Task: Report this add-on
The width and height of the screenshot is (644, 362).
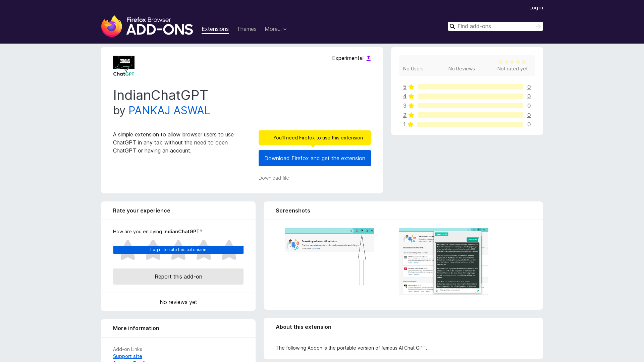Action: tap(178, 277)
